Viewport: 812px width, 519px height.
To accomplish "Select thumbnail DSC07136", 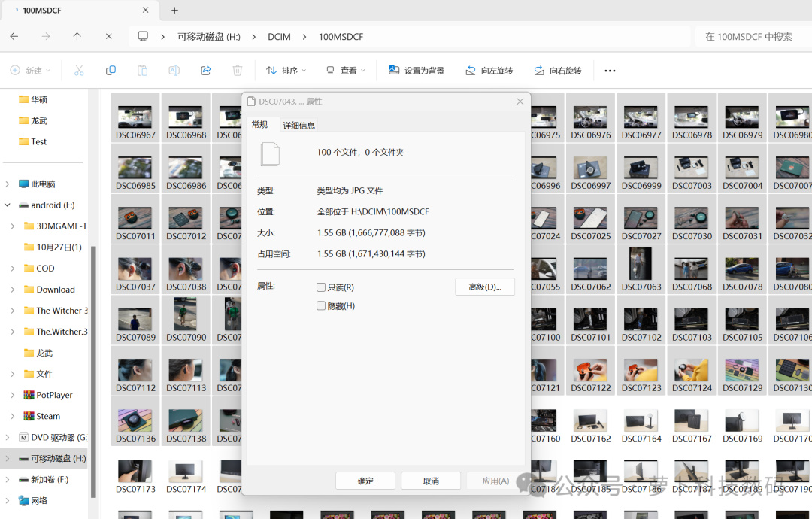I will pos(135,420).
